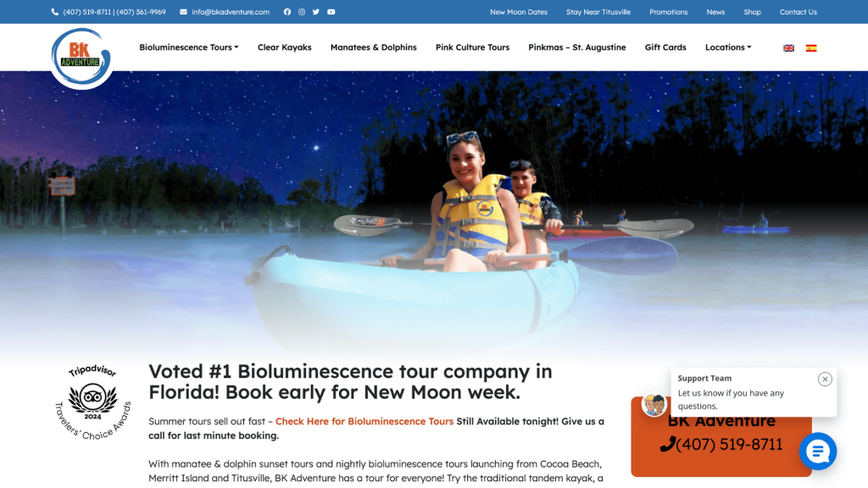Click the Tripadvisor Travelers' Choice badge

[x=92, y=402]
